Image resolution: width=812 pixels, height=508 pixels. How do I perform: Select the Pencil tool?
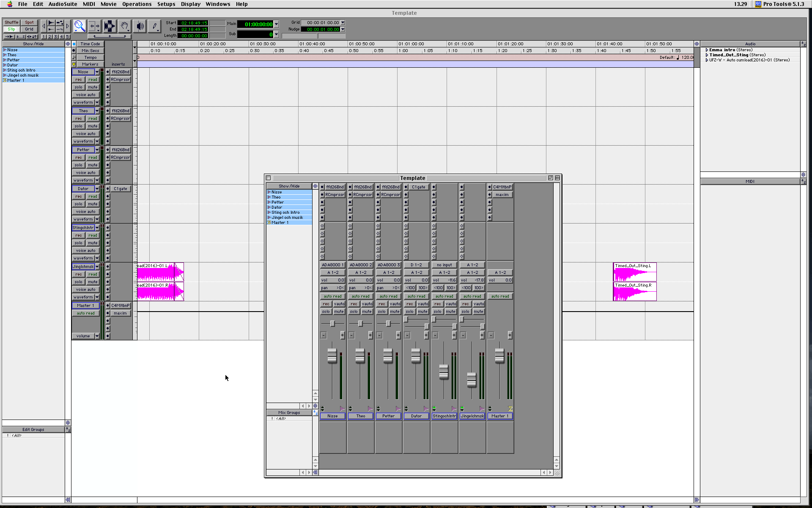154,26
